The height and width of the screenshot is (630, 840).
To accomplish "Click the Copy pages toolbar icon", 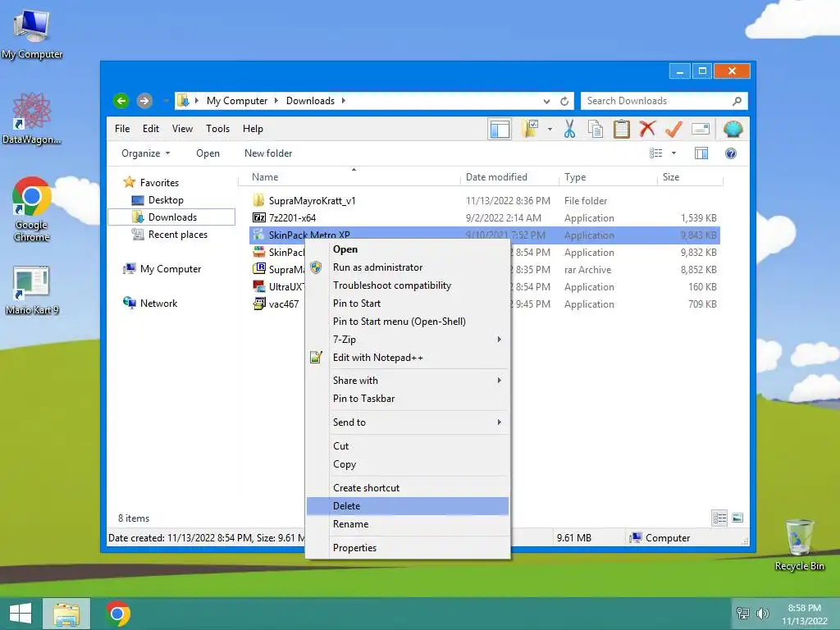I will point(596,129).
